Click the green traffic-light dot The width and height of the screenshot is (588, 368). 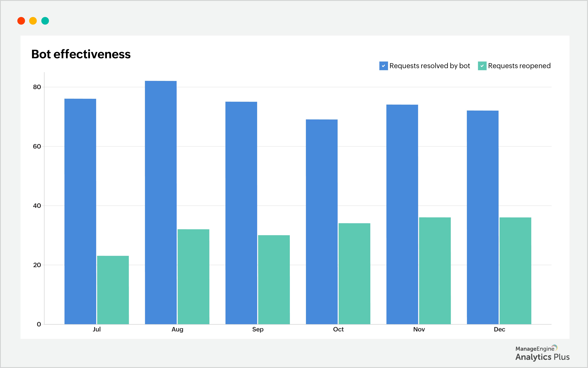pyautogui.click(x=45, y=21)
